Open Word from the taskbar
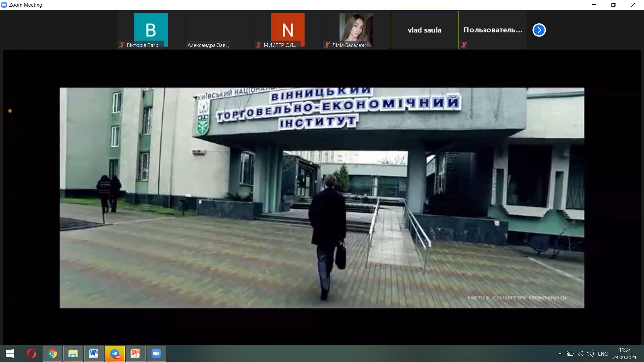The image size is (644, 362). (x=94, y=354)
